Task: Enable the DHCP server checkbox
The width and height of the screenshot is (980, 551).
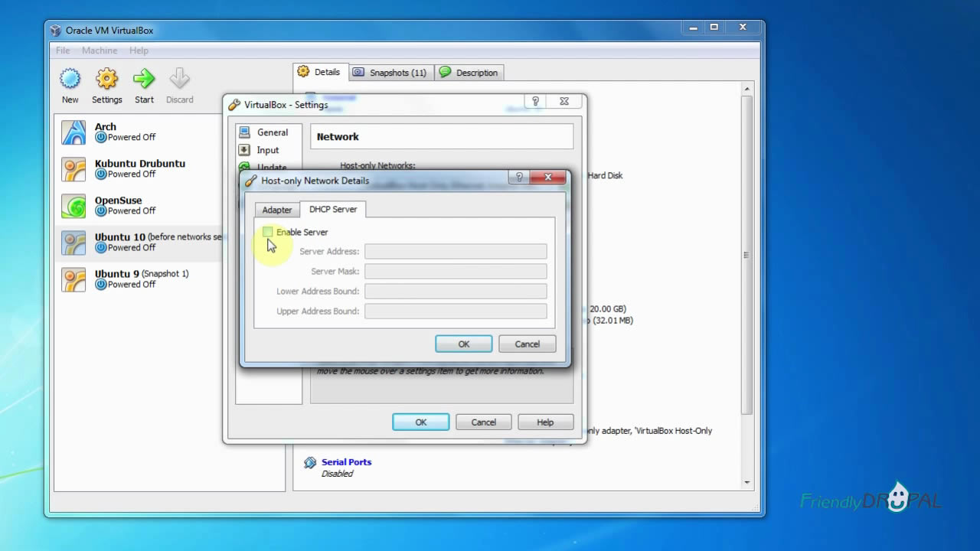Action: (x=267, y=232)
